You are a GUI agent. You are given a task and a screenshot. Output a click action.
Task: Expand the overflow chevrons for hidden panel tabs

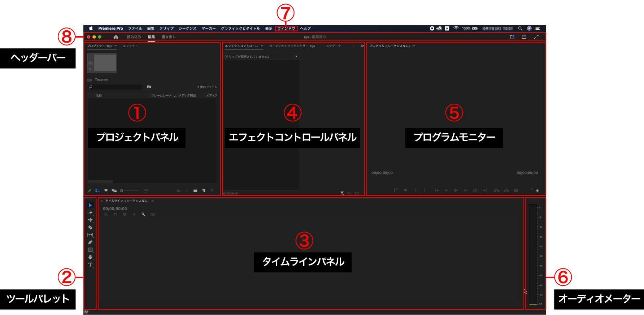[x=362, y=46]
